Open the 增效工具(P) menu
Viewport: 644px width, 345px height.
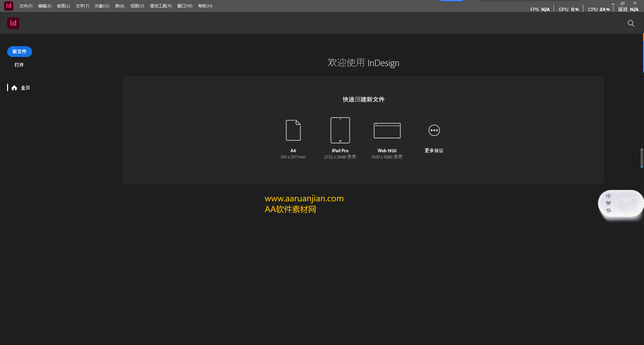(x=160, y=6)
